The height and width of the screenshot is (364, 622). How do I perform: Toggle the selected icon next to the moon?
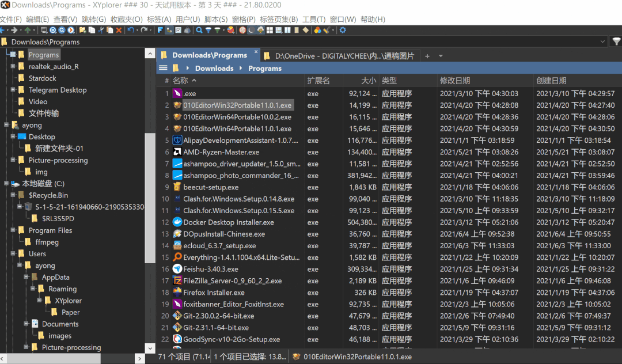[x=260, y=30]
